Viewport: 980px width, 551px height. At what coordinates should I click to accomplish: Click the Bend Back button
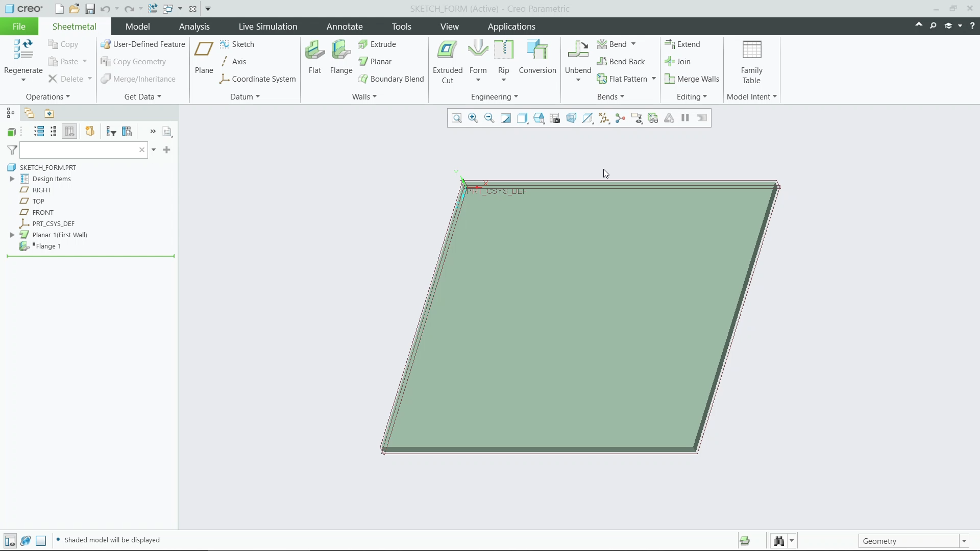click(621, 62)
